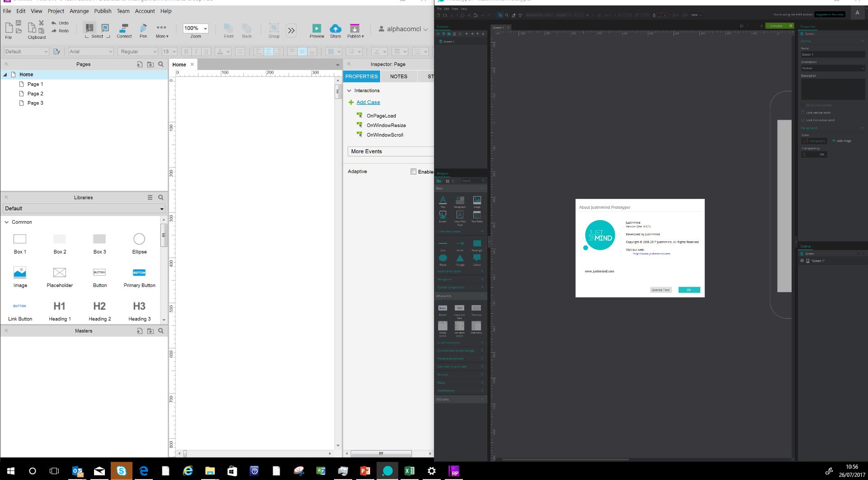Pick the Placeholder widget in Libraries

point(60,273)
